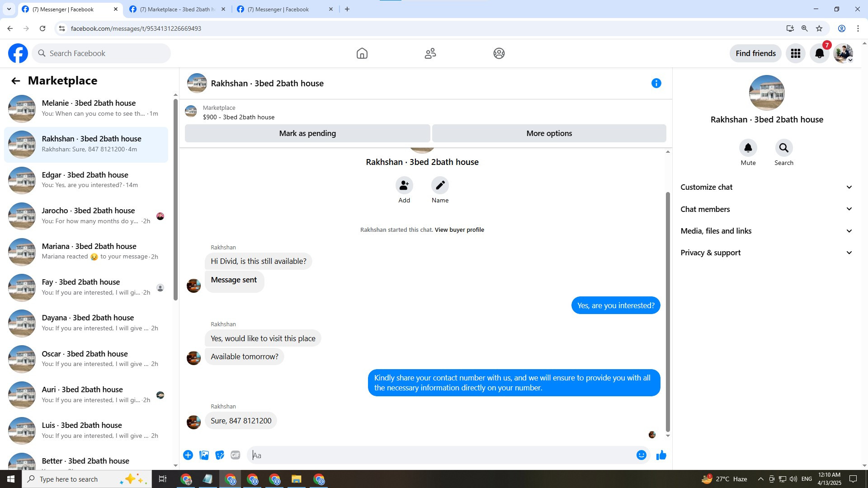Viewport: 868px width, 488px height.
Task: Expand Chat members section
Action: tap(767, 209)
